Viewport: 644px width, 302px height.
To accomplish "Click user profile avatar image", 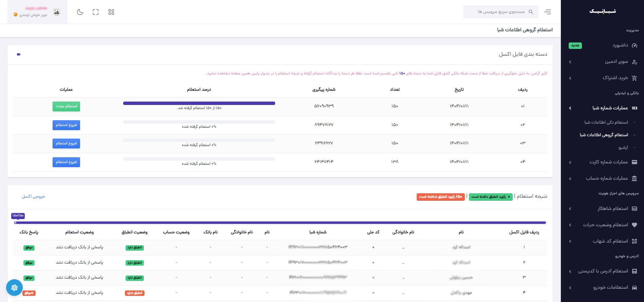I will coord(57,12).
